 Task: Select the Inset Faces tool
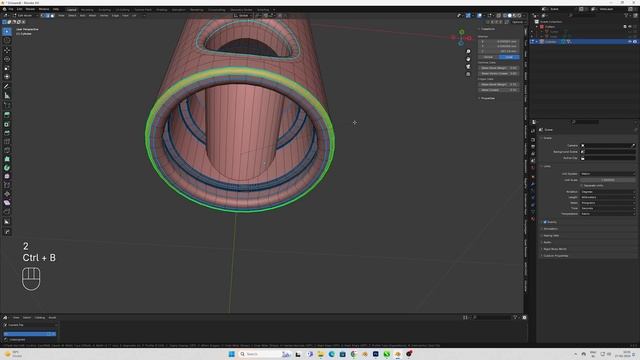click(x=7, y=124)
